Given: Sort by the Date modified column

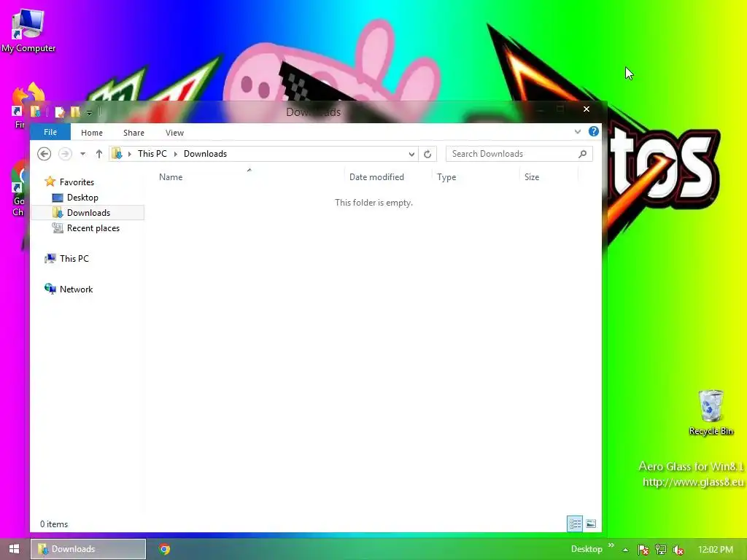Looking at the screenshot, I should click(376, 176).
